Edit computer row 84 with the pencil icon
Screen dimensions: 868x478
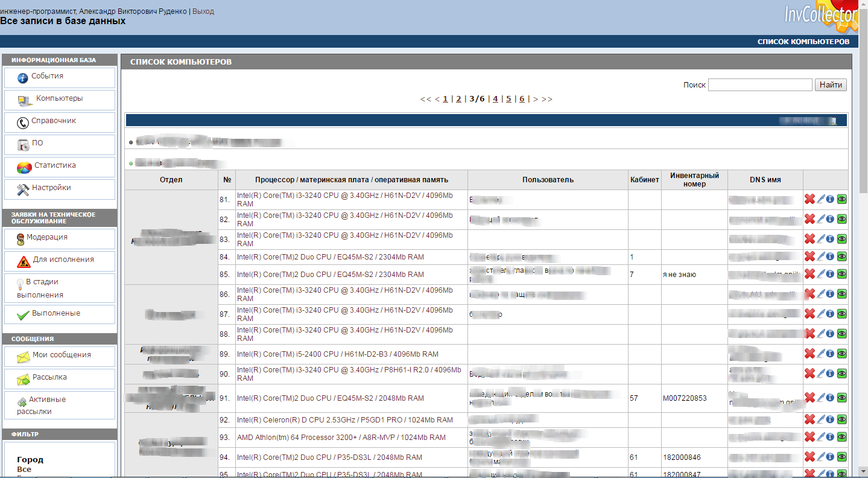[x=820, y=257]
